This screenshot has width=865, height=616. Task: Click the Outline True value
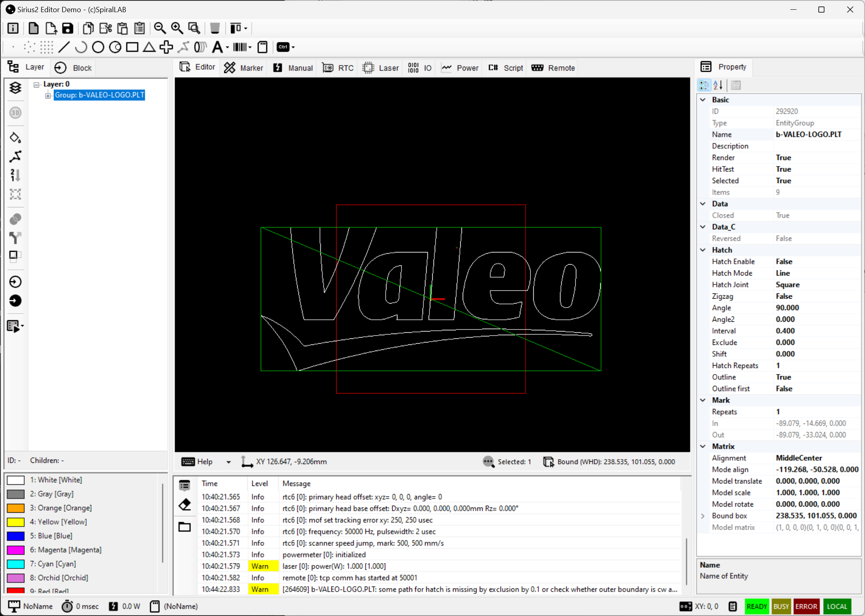(783, 377)
